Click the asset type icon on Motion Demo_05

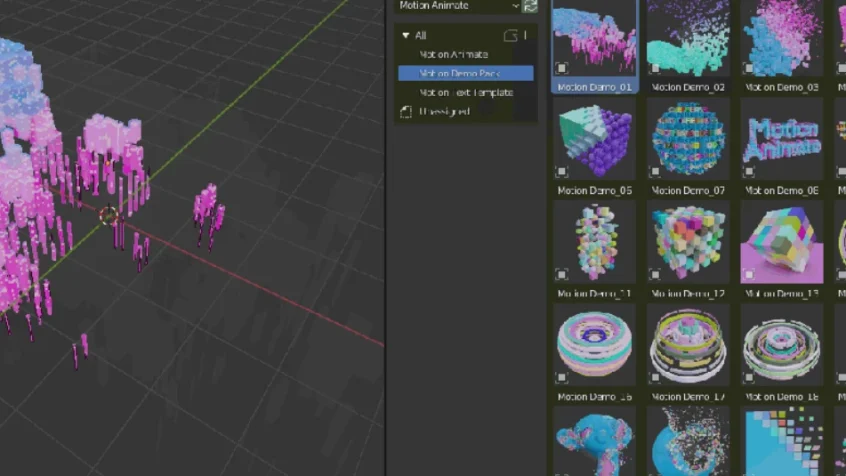point(561,172)
